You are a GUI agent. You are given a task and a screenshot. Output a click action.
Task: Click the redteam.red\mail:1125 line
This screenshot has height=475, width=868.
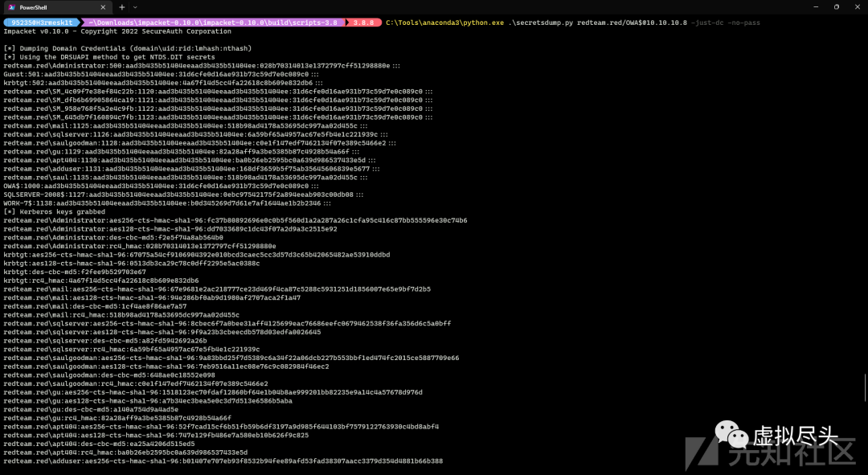186,125
